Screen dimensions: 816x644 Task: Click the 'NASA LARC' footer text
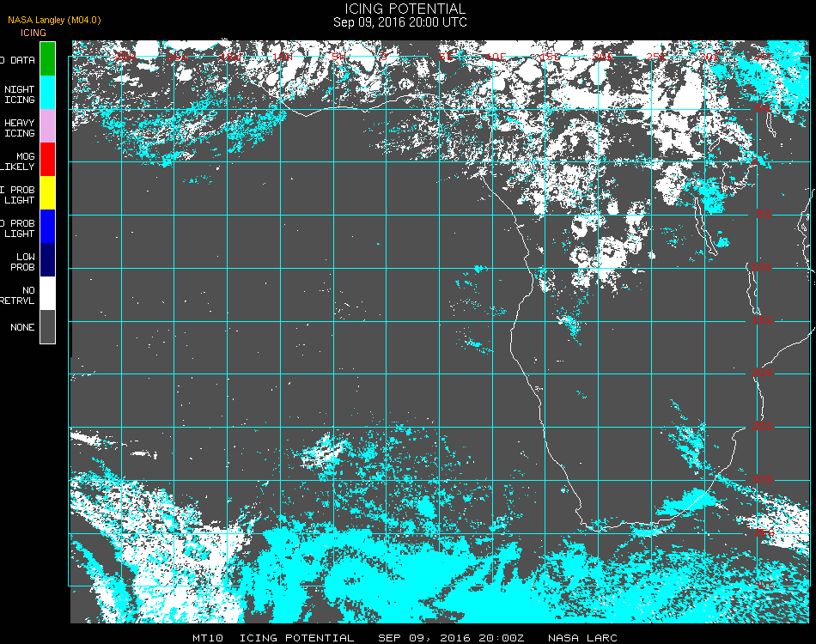[x=582, y=638]
